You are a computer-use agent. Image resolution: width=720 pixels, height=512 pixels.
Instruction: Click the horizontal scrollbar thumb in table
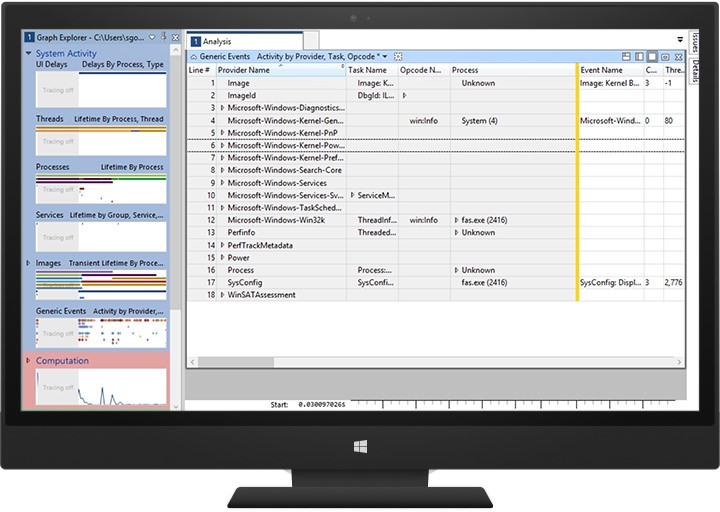(x=236, y=362)
